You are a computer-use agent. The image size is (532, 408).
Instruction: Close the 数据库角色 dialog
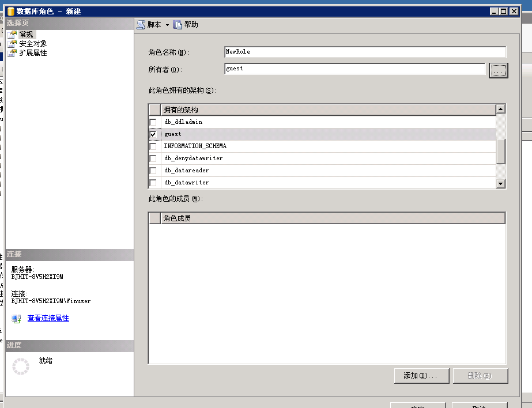click(514, 11)
